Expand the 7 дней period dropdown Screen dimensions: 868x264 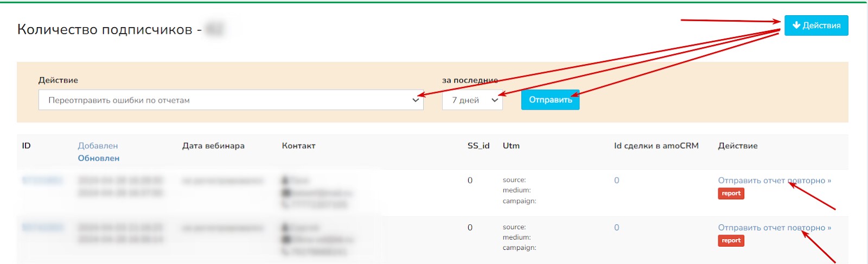coord(472,100)
